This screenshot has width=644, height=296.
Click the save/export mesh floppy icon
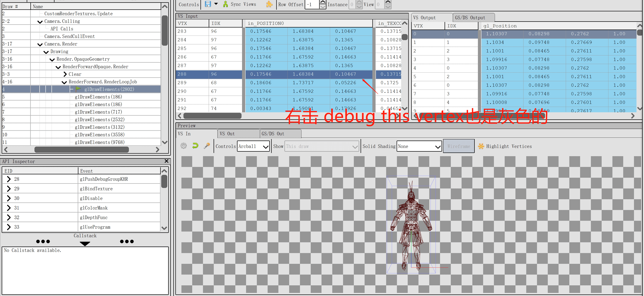point(208,4)
